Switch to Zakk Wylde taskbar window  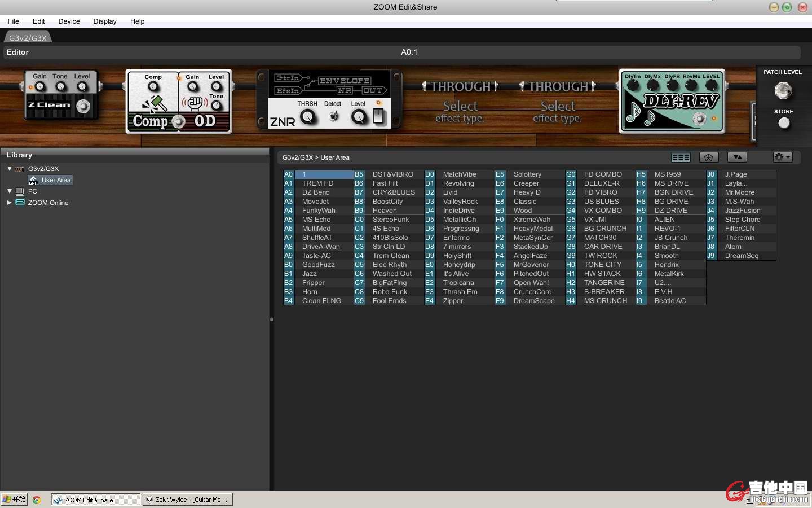(x=187, y=500)
